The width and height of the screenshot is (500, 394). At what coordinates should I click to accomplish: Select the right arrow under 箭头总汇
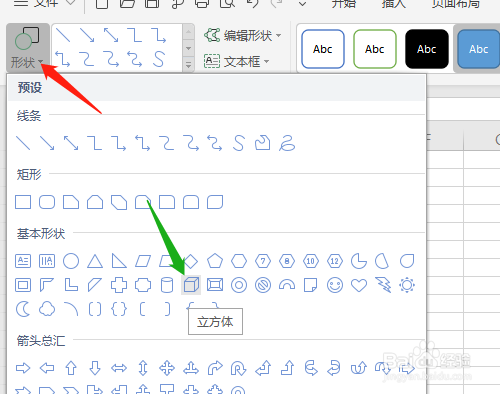[x=23, y=368]
